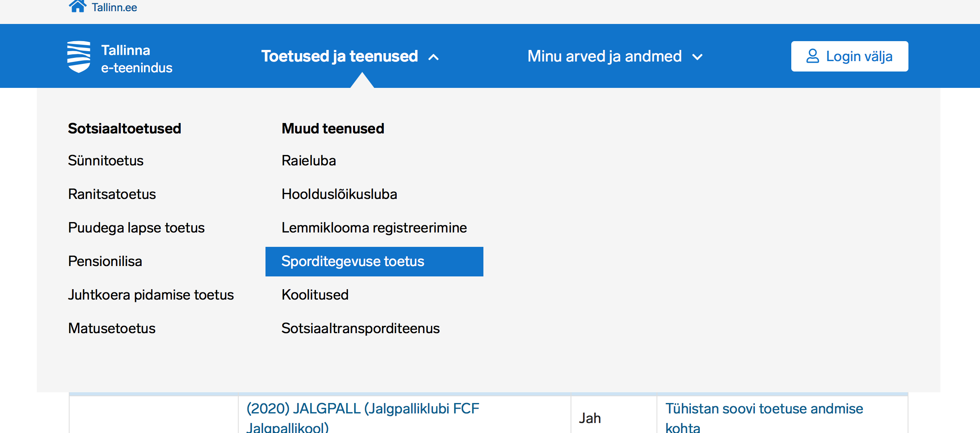The width and height of the screenshot is (980, 433).
Task: Open Puudega lapse toetus
Action: pyautogui.click(x=136, y=228)
